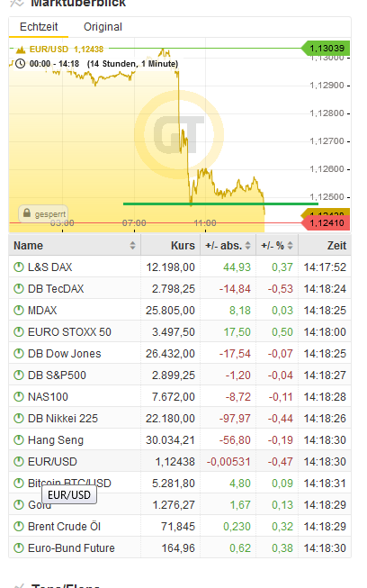This screenshot has width=367, height=588.
Task: Open the EURO STOXX 50 link
Action: click(x=69, y=332)
